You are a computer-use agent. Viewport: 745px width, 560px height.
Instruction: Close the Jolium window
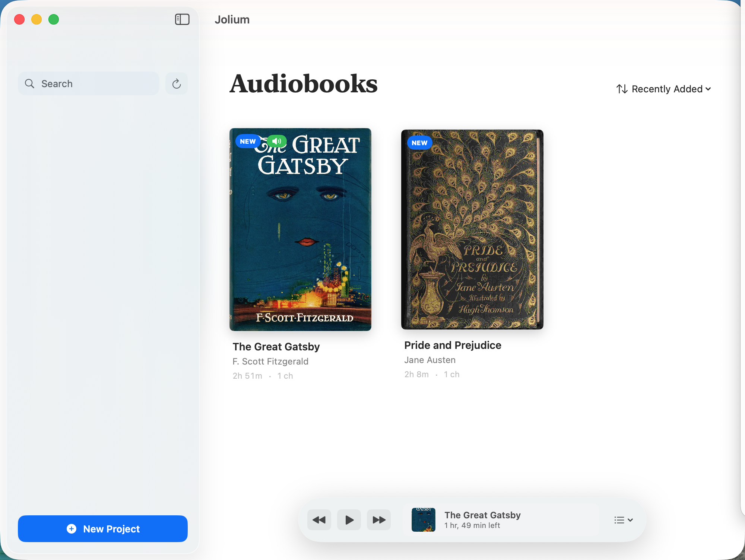click(x=19, y=19)
